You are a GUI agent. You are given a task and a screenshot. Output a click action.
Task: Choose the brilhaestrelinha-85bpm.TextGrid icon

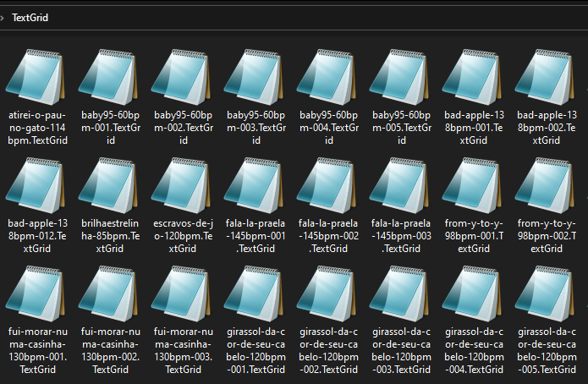coord(109,185)
